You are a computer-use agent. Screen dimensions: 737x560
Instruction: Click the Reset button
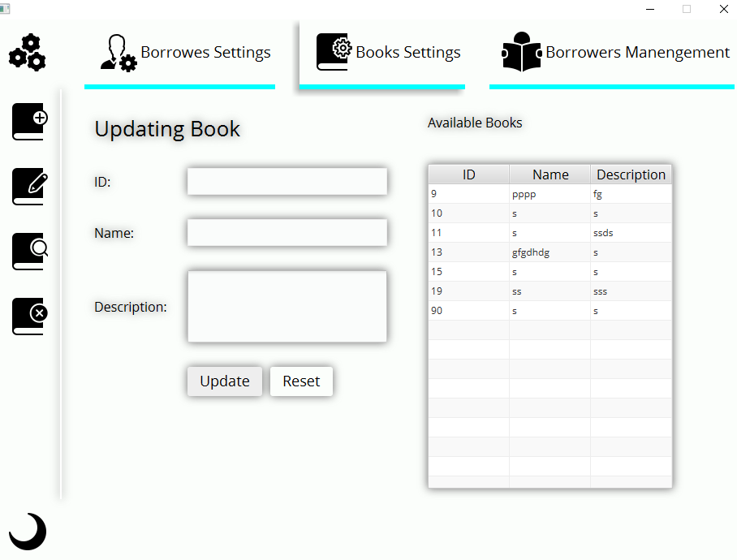click(301, 381)
